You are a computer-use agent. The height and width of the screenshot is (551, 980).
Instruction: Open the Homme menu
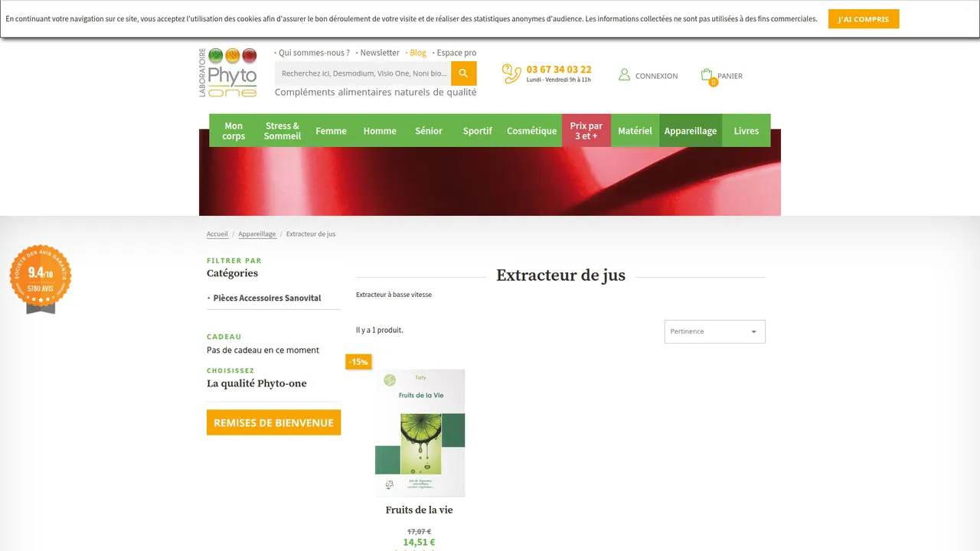380,131
